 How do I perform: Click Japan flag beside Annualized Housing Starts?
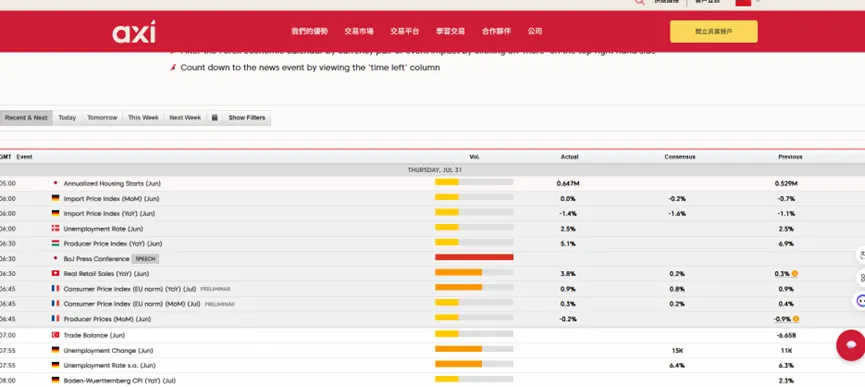click(x=55, y=183)
